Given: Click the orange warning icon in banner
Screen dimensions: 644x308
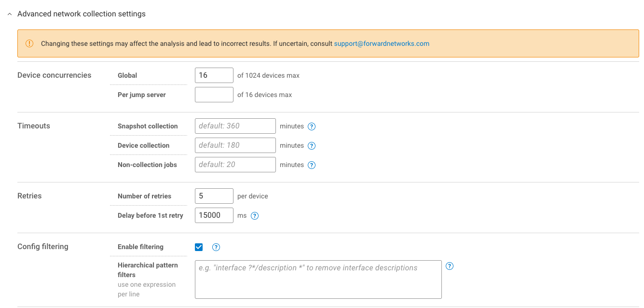Looking at the screenshot, I should (29, 43).
